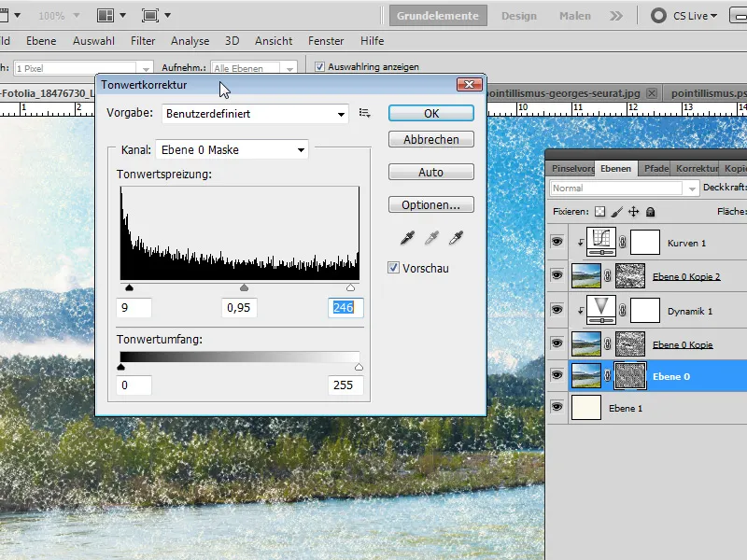Open the arrange documents icon
The width and height of the screenshot is (747, 560).
[106, 15]
